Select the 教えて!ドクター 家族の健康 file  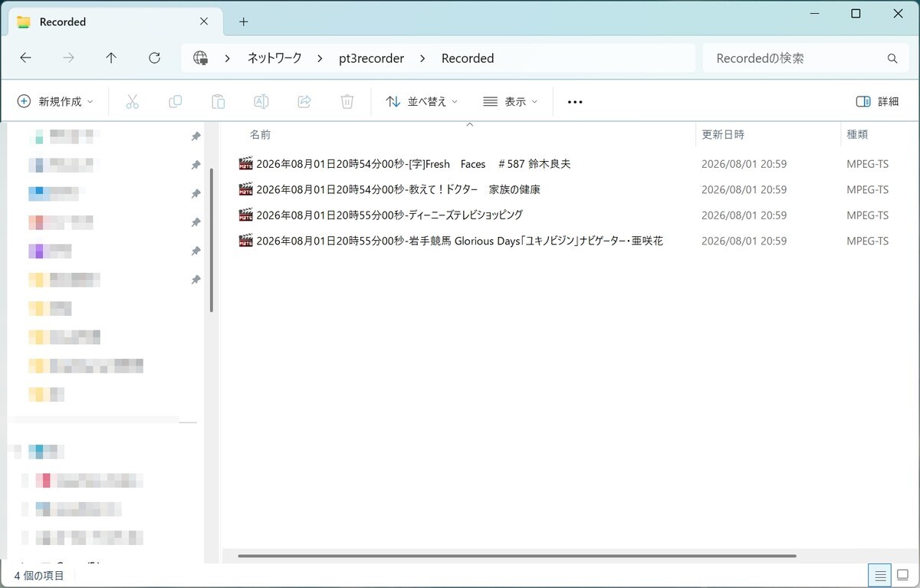click(x=399, y=189)
